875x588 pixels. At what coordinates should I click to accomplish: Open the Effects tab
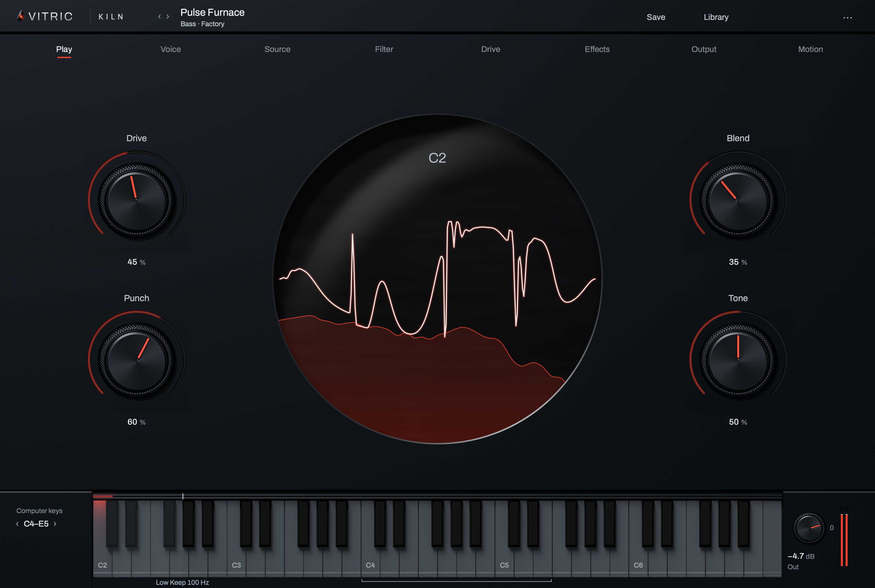coord(597,49)
